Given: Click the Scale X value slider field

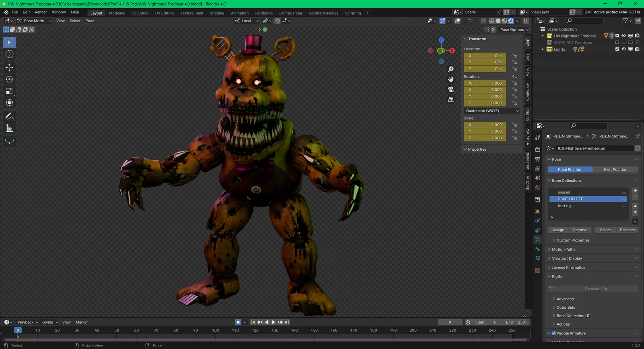Looking at the screenshot, I should pyautogui.click(x=485, y=125).
